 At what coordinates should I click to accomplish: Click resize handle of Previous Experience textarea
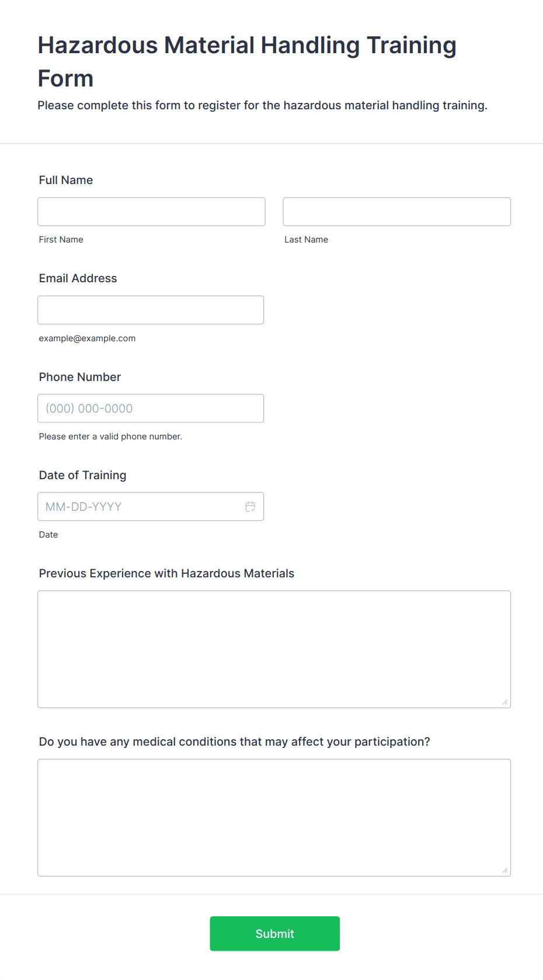click(505, 702)
